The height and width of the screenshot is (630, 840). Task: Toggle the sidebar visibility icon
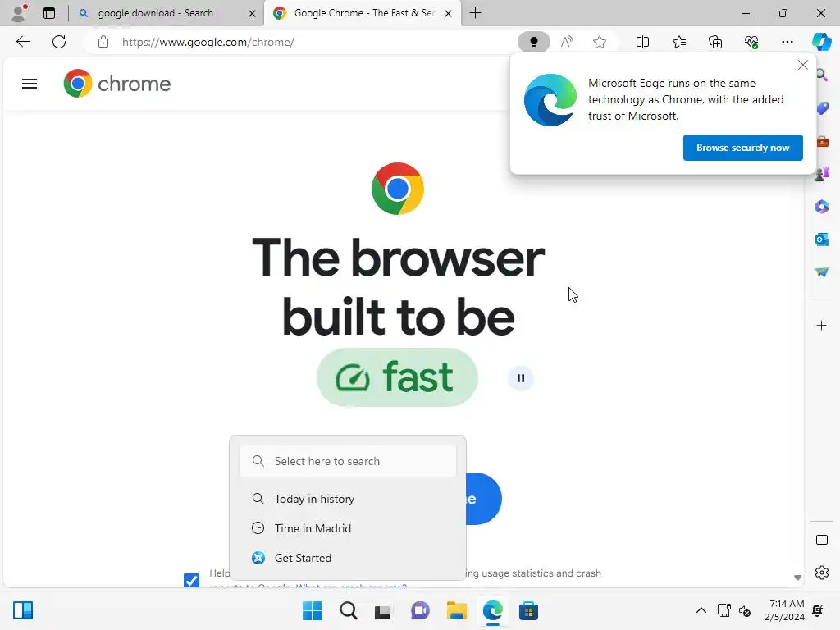[822, 540]
